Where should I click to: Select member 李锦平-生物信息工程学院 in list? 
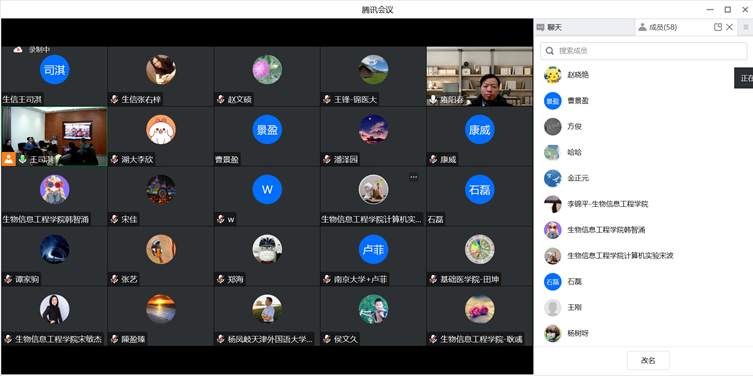point(644,204)
